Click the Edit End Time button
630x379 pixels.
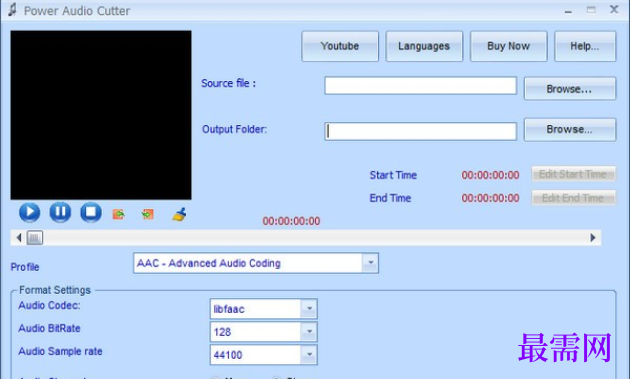pyautogui.click(x=573, y=198)
